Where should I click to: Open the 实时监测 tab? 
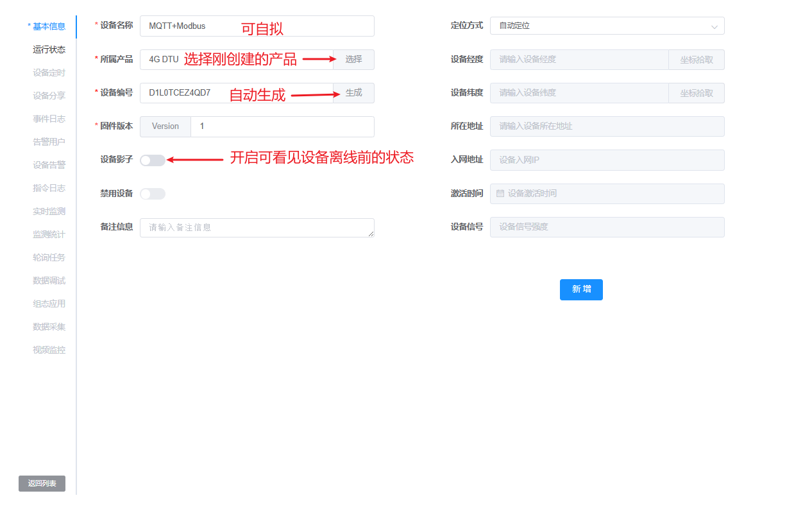[x=49, y=211]
